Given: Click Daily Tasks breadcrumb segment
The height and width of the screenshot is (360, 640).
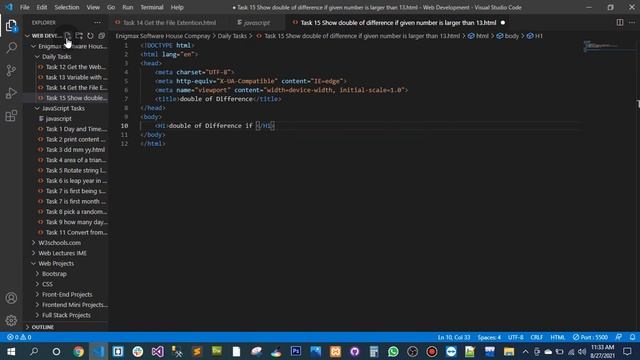Looking at the screenshot, I should 232,36.
